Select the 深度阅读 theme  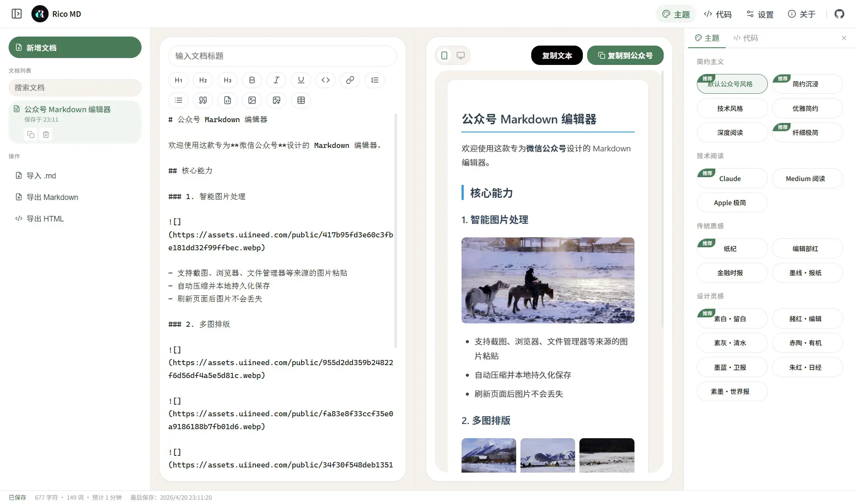pos(732,132)
